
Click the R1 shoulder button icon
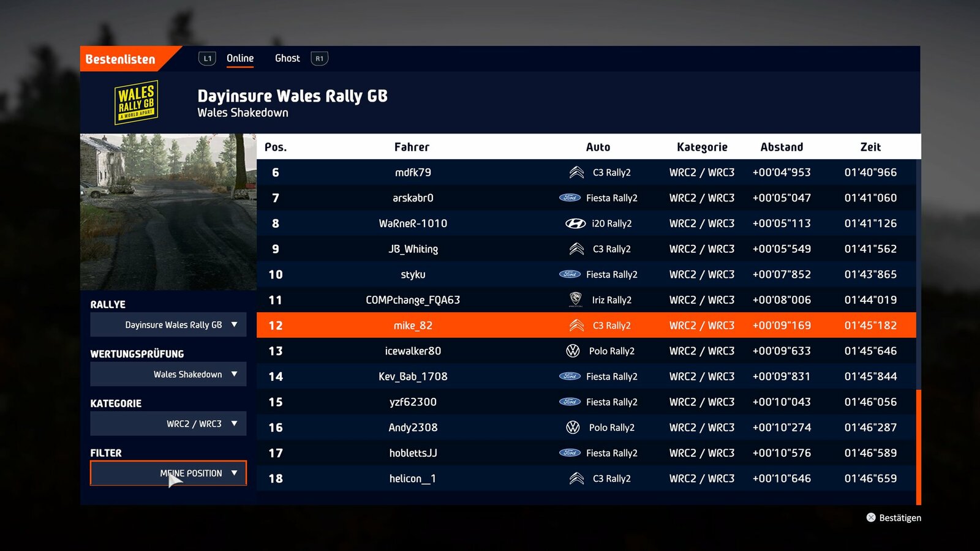point(320,59)
